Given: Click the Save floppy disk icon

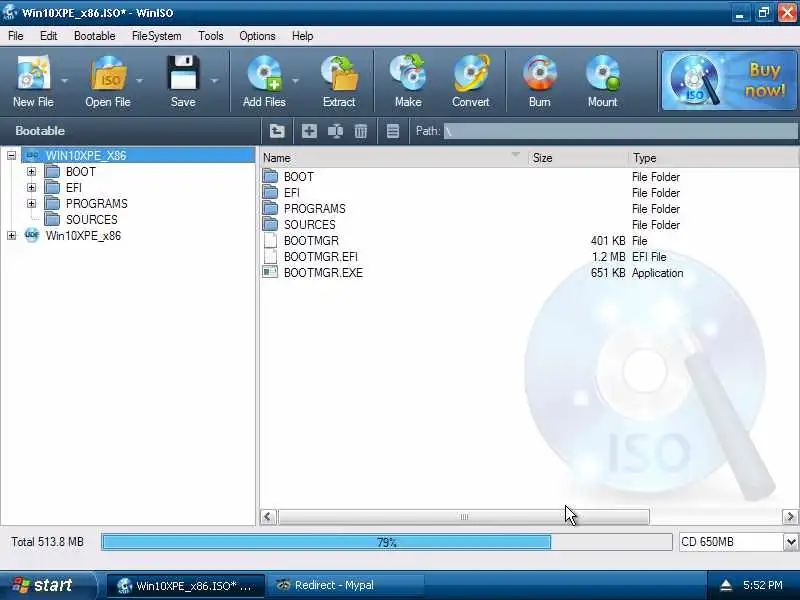Looking at the screenshot, I should point(183,74).
